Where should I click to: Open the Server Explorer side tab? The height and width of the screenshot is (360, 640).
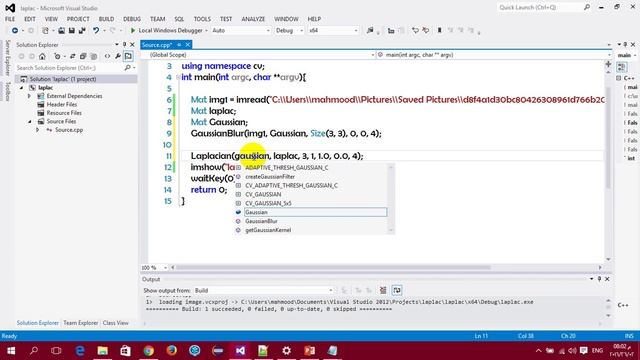pyautogui.click(x=7, y=58)
